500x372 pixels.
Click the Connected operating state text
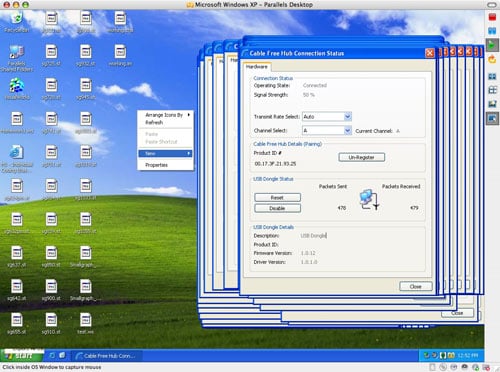(315, 85)
